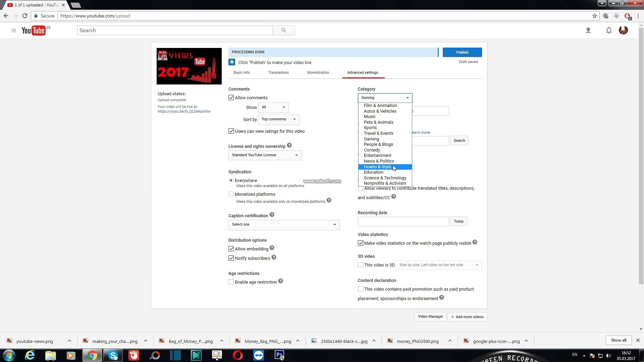The height and width of the screenshot is (362, 644).
Task: Switch to the Translations tab
Action: click(278, 72)
